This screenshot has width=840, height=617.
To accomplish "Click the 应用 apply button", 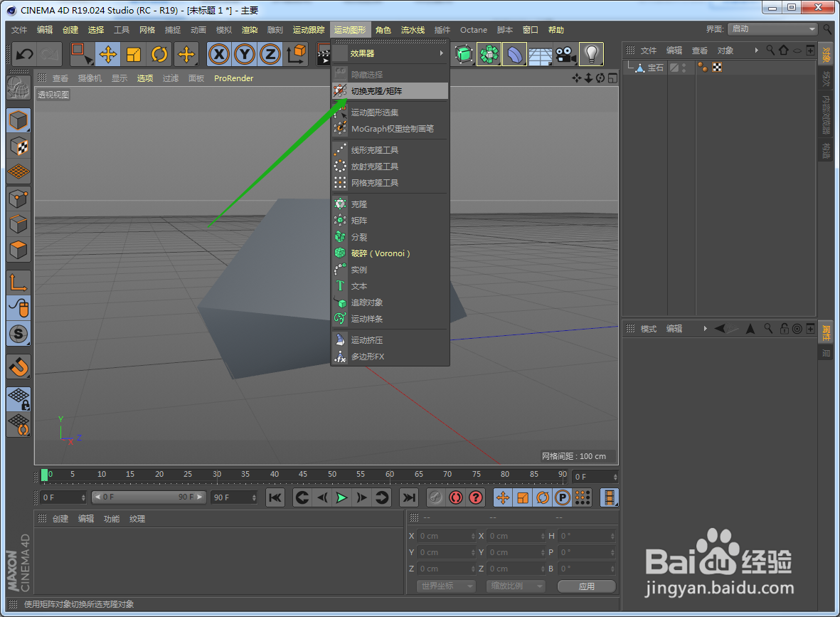I will coord(587,586).
